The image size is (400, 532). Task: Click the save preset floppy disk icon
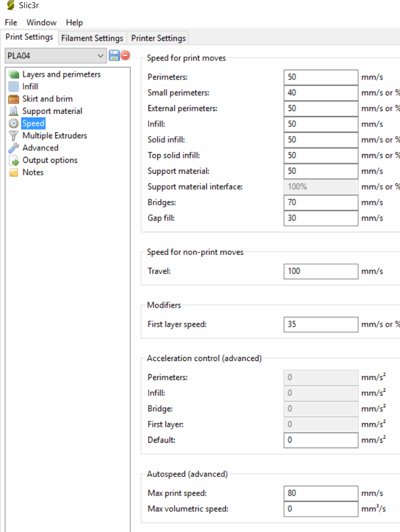pos(114,56)
